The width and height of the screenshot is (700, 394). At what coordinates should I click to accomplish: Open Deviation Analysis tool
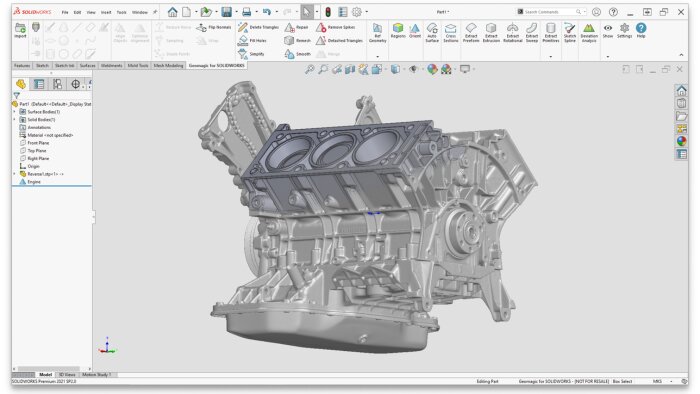589,33
